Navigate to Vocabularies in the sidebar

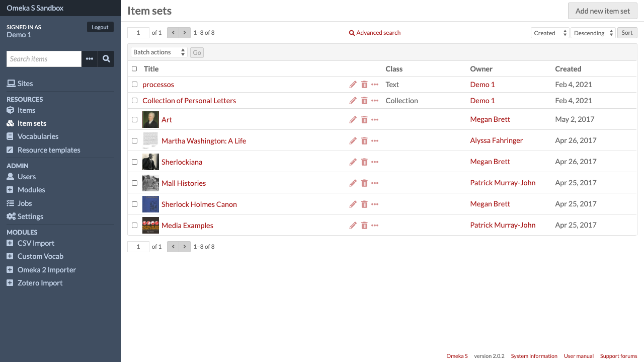tap(38, 136)
